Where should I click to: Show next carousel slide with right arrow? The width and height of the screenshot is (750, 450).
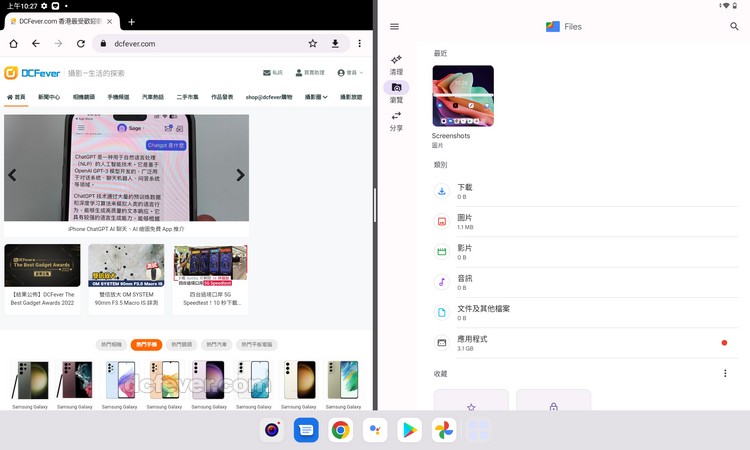tap(241, 175)
